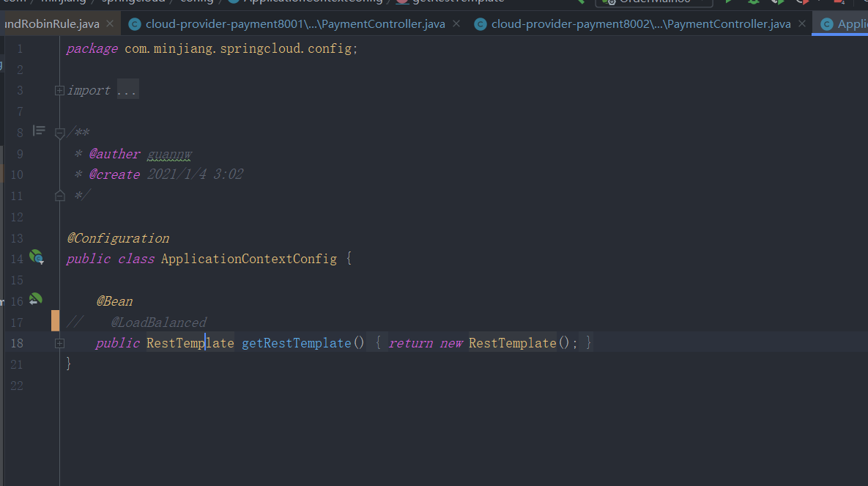868x486 pixels.
Task: Click the @Bean annotation
Action: (114, 301)
